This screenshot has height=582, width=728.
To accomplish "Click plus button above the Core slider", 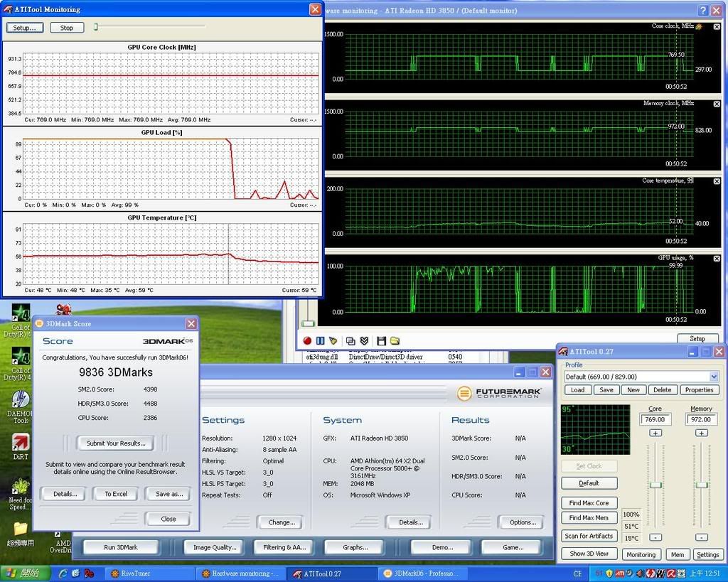I will click(655, 433).
